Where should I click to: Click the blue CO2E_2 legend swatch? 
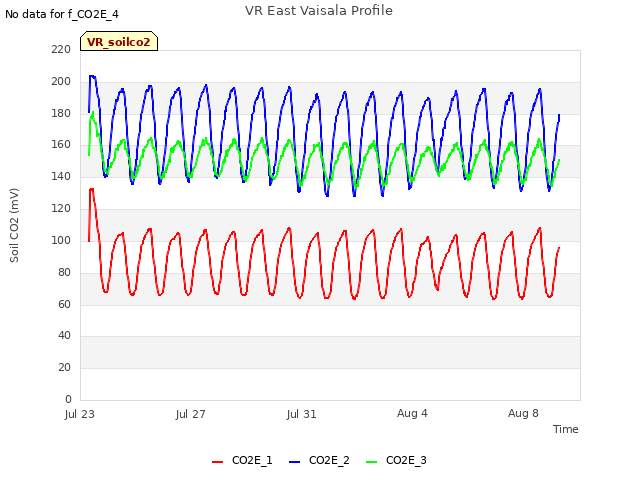click(294, 462)
